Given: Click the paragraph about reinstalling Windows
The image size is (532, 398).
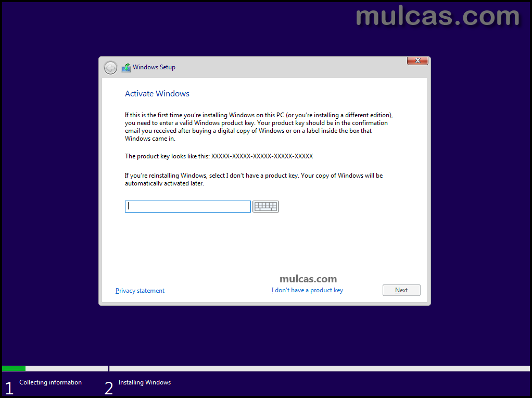Looking at the screenshot, I should tap(254, 179).
